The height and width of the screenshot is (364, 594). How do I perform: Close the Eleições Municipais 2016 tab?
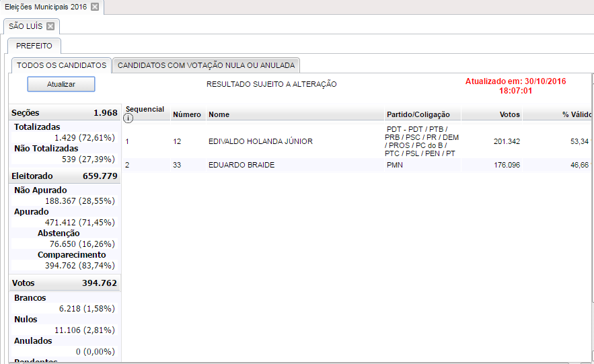coord(95,7)
